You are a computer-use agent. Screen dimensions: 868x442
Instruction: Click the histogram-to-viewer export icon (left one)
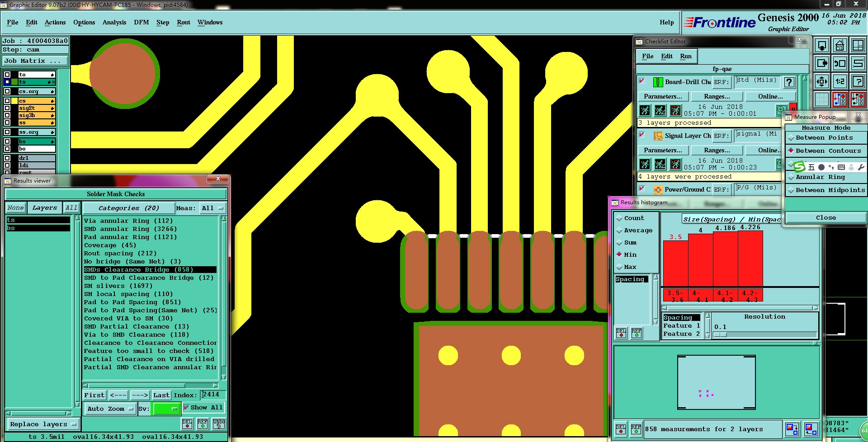[x=792, y=429]
